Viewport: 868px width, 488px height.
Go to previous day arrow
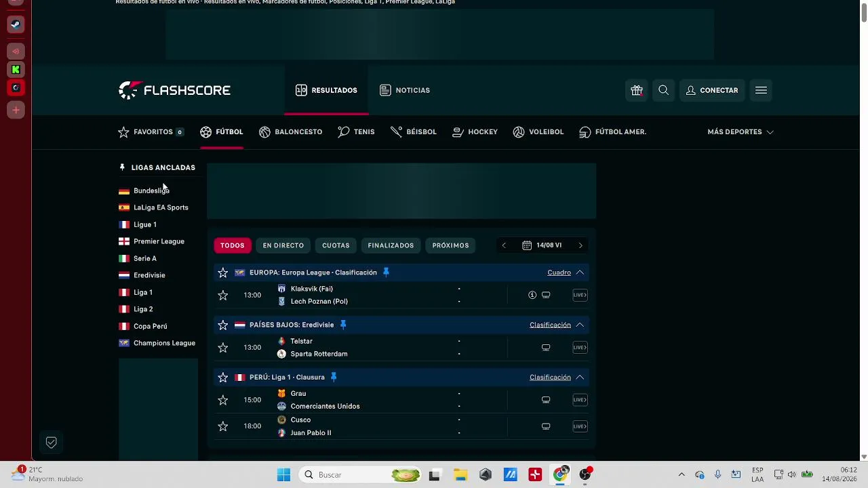coord(503,245)
